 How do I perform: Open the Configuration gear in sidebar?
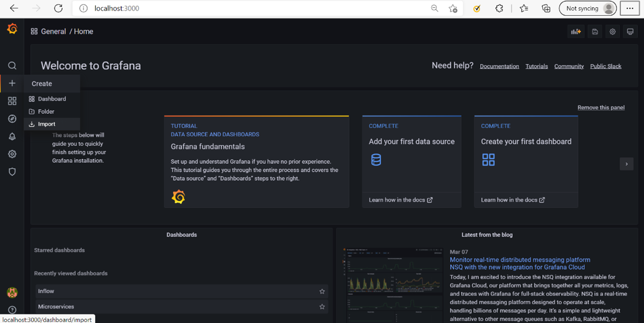click(12, 154)
